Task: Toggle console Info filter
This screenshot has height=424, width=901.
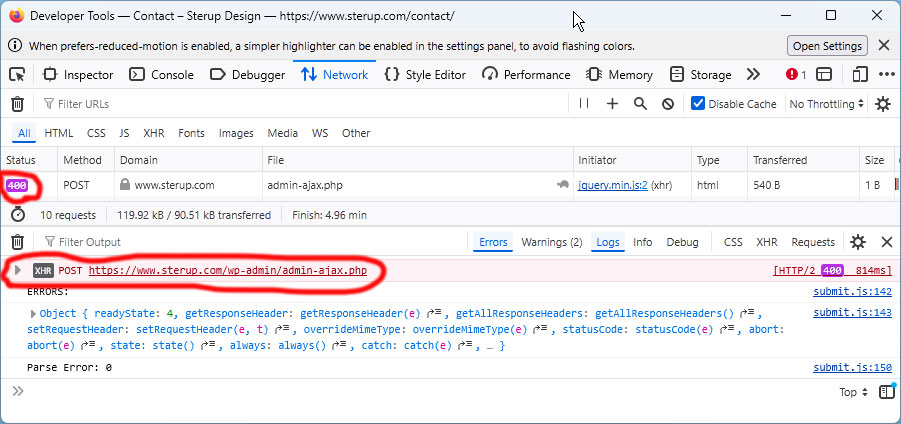Action: (x=642, y=242)
